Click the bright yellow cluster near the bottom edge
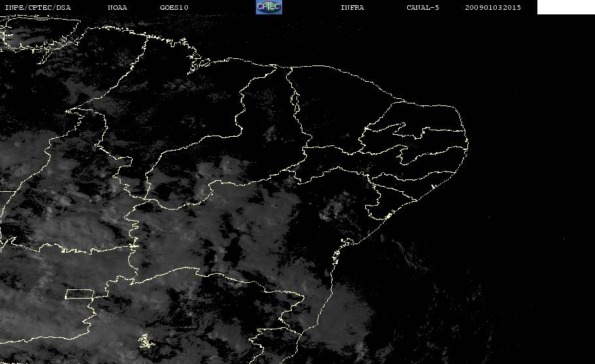The image size is (595, 364). [146, 341]
